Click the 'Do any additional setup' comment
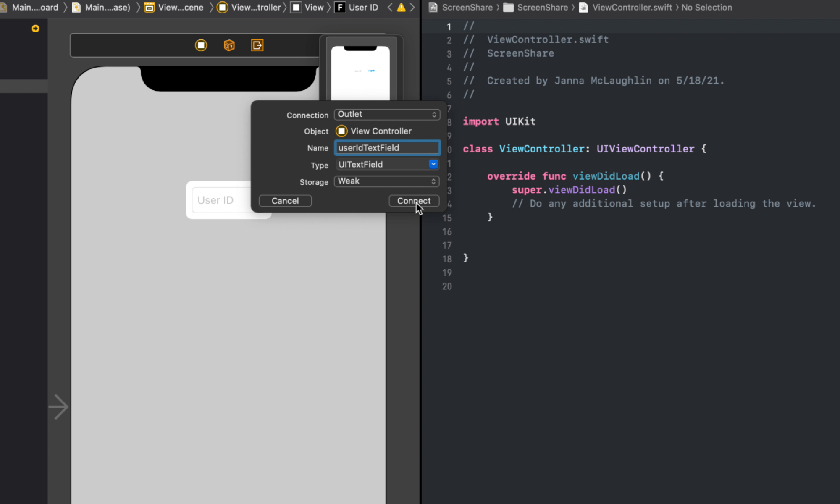Viewport: 840px width, 504px height. coord(664,204)
